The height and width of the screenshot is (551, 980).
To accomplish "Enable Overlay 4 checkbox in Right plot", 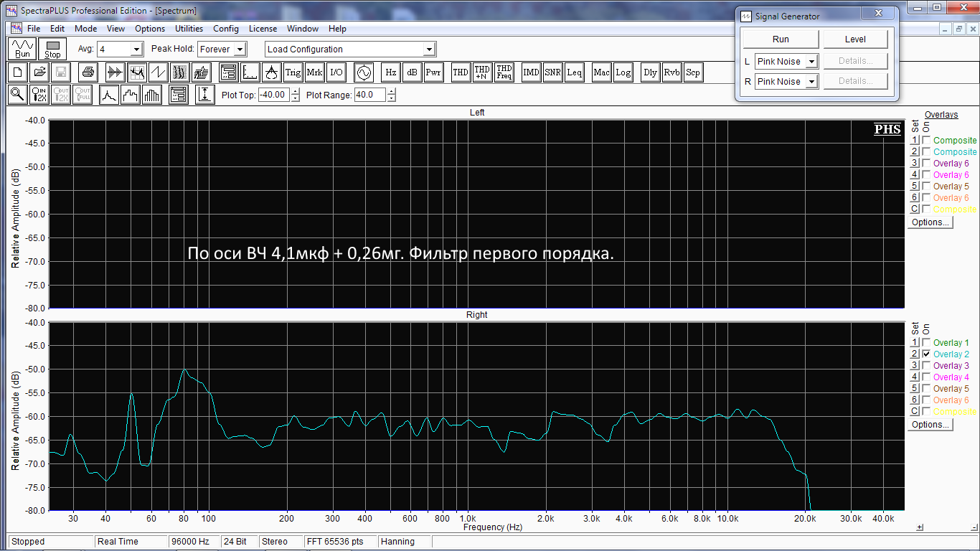I will [x=926, y=377].
